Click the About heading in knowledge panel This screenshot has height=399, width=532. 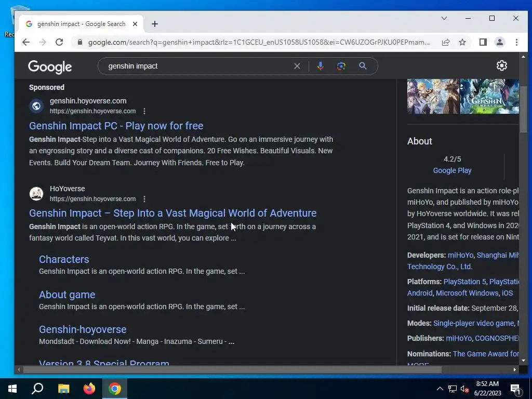pyautogui.click(x=420, y=141)
